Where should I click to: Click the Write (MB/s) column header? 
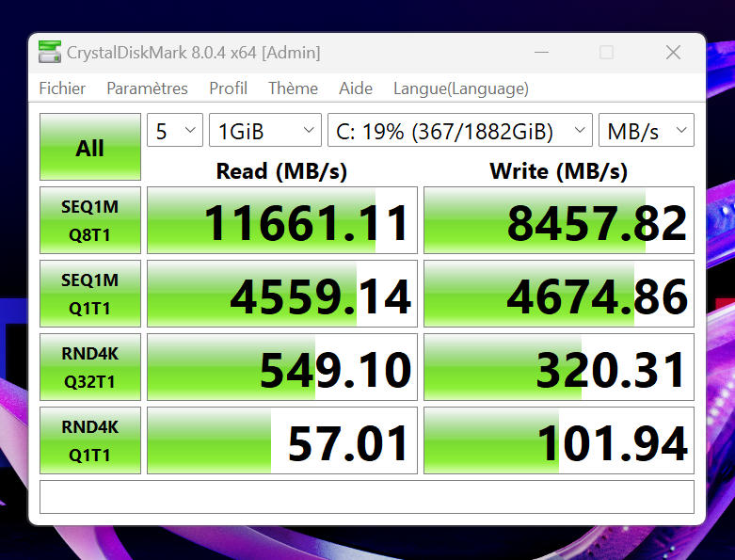tap(558, 171)
